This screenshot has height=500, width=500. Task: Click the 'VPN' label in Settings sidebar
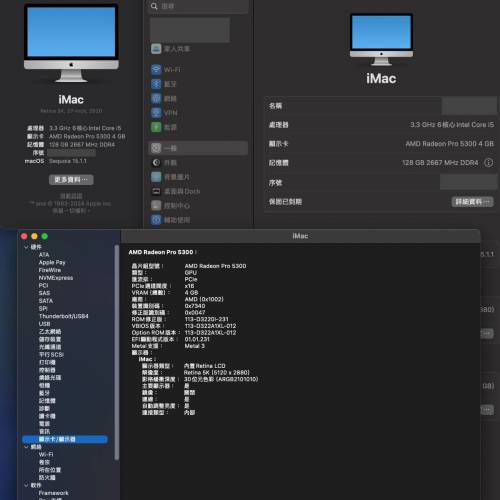point(171,113)
